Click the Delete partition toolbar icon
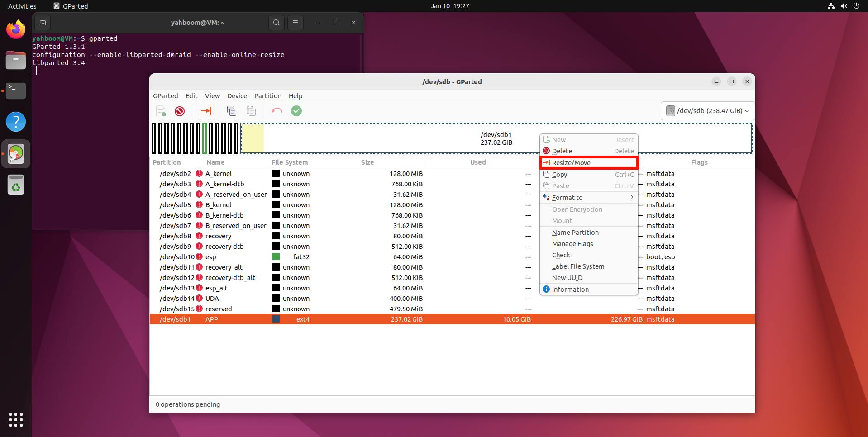This screenshot has width=868, height=437. (x=180, y=111)
